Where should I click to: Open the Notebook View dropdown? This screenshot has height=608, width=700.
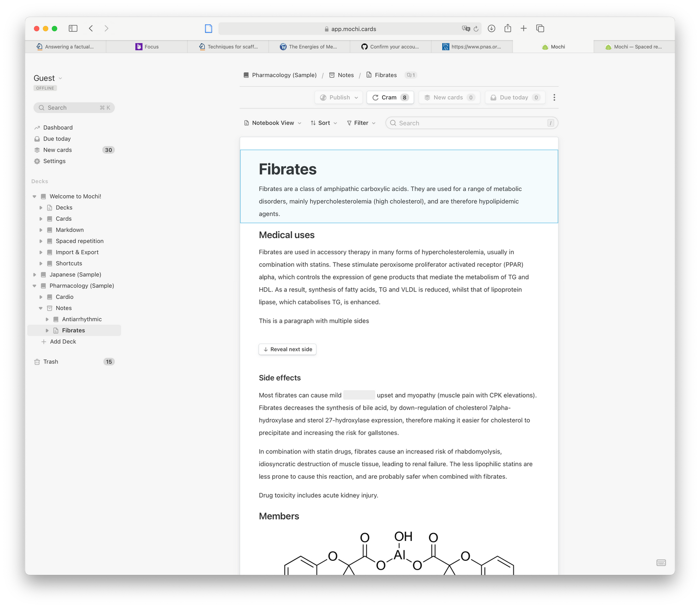[273, 123]
